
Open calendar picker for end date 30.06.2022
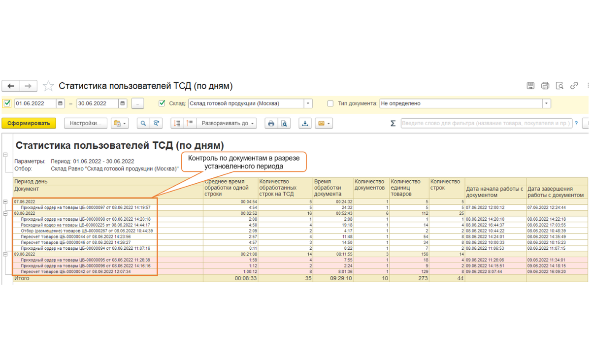coord(123,103)
